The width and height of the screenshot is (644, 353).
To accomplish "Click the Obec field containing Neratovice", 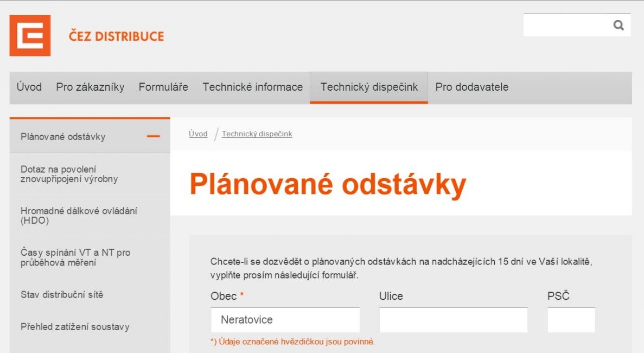I will point(285,320).
